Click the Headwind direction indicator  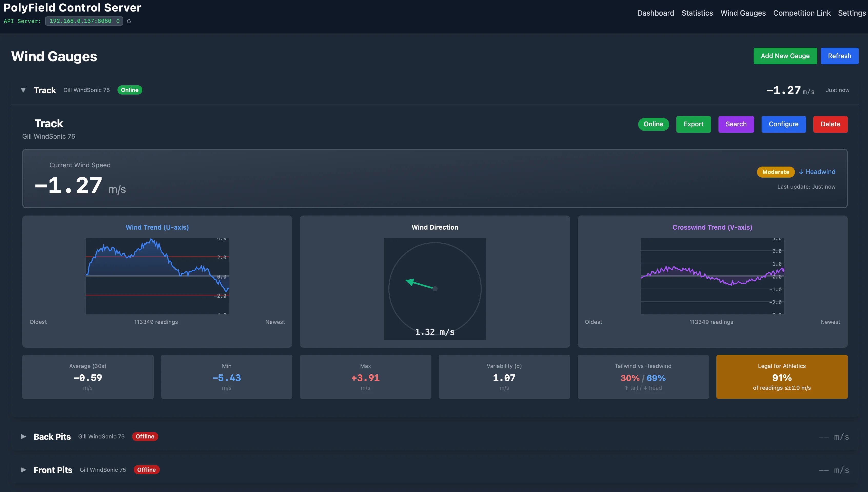(817, 172)
